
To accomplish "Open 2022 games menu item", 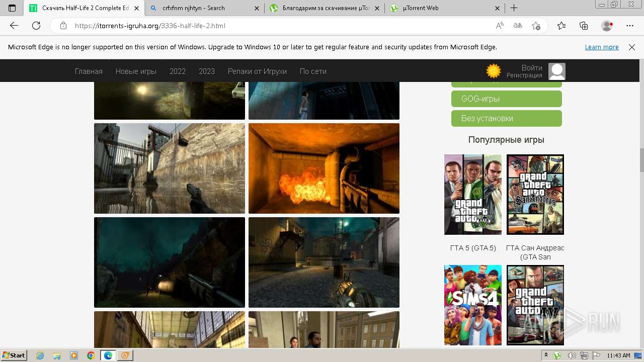I will [178, 71].
